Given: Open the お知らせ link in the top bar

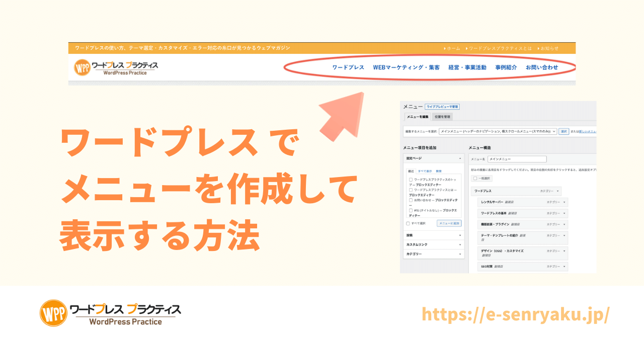Looking at the screenshot, I should point(548,48).
